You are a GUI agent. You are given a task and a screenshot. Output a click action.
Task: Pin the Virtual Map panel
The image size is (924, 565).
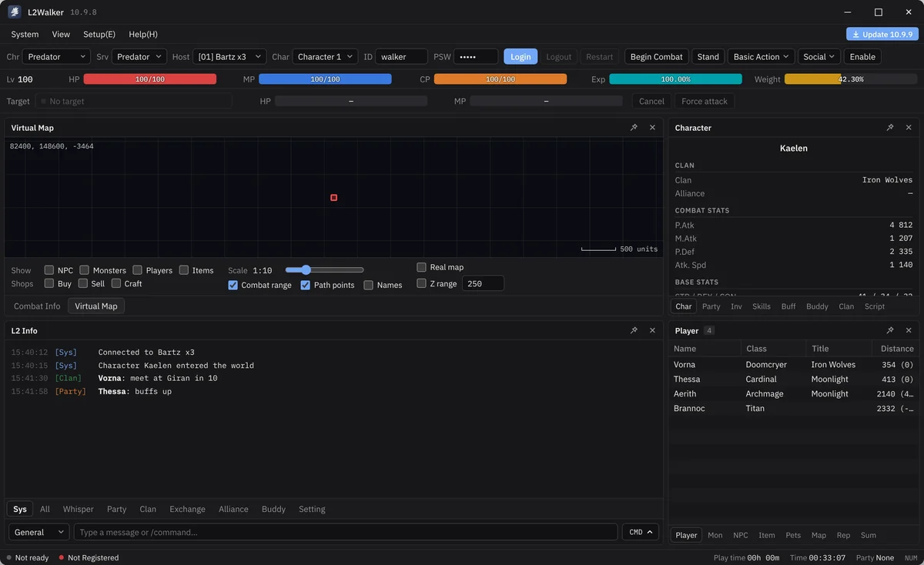[x=634, y=128]
